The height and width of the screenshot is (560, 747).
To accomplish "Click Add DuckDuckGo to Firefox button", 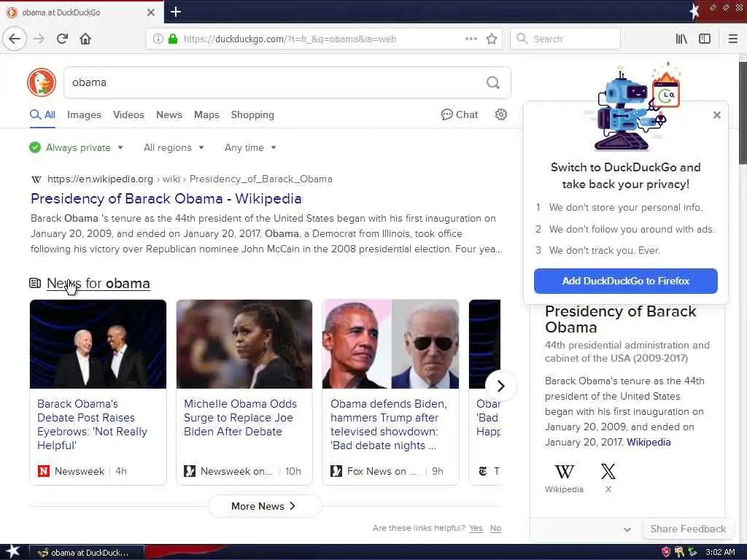I will tap(625, 281).
